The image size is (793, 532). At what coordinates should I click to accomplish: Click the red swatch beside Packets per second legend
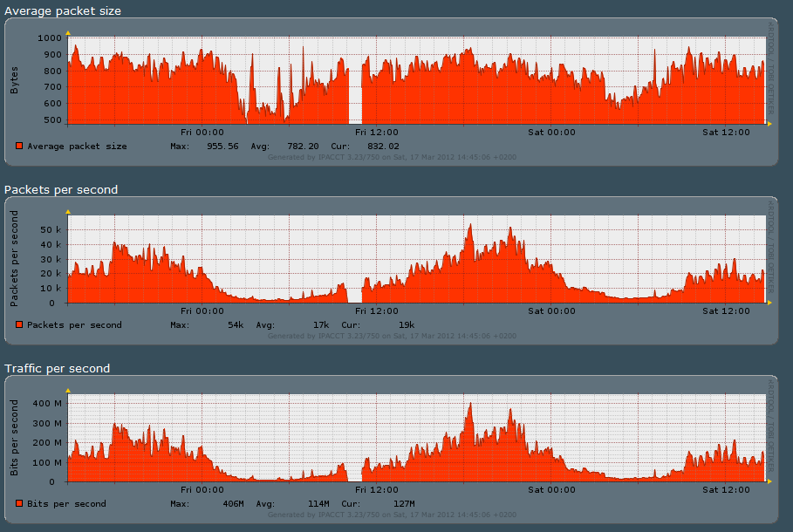(x=19, y=325)
